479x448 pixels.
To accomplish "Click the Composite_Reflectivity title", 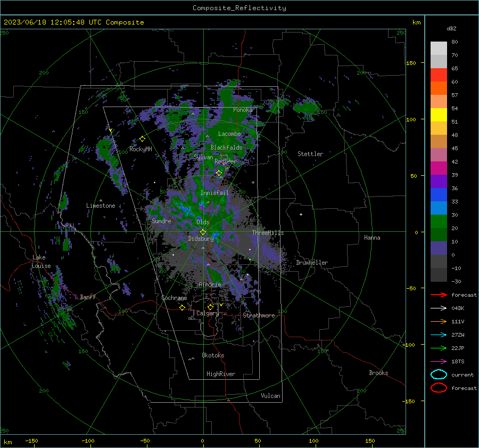I will tap(239, 8).
